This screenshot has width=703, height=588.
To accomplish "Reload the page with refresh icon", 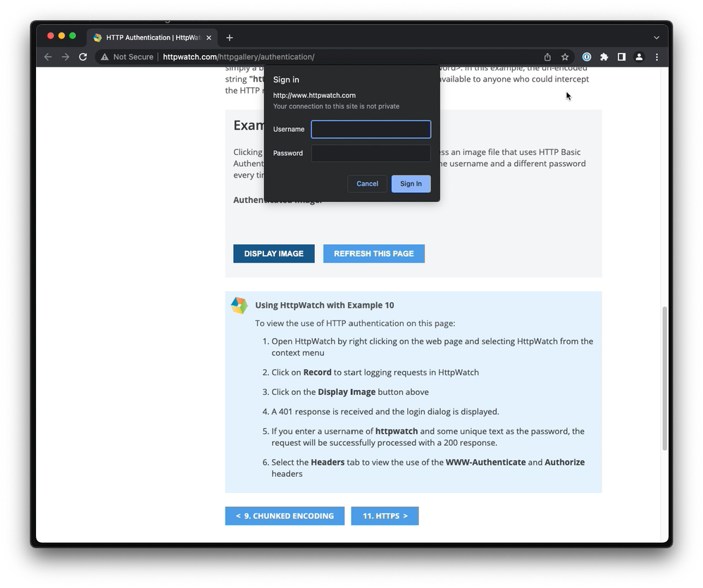I will [x=83, y=57].
